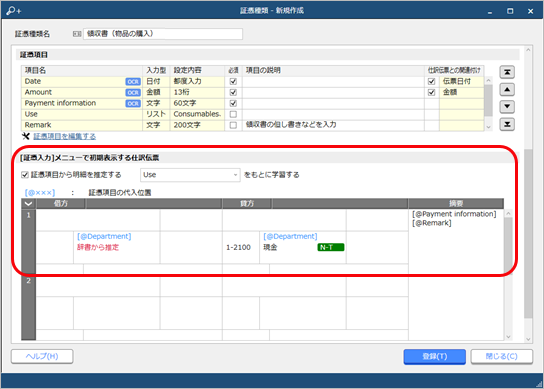Click the 13桁 setting cell for Amount
Viewport: 544px width, 389px height.
pyautogui.click(x=197, y=92)
